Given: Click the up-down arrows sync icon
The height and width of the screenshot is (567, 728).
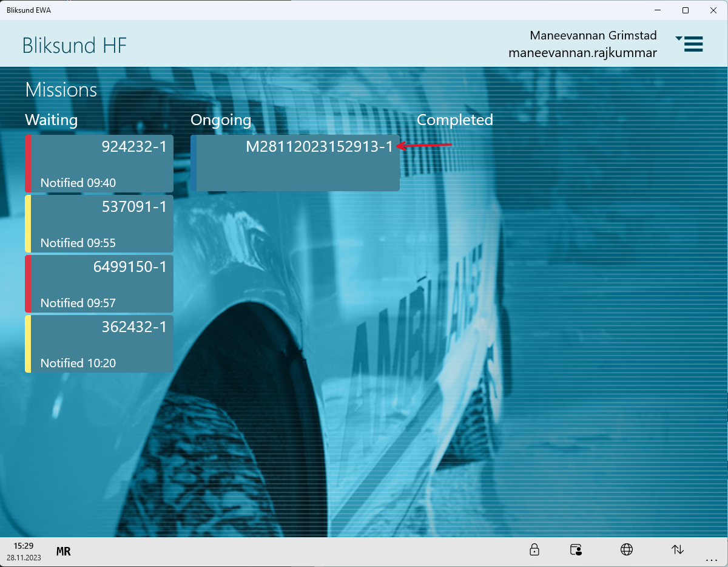Looking at the screenshot, I should (678, 550).
